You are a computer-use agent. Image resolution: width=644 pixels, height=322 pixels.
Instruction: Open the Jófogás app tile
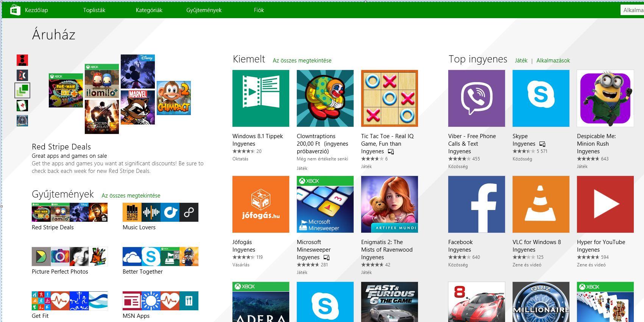coord(261,204)
